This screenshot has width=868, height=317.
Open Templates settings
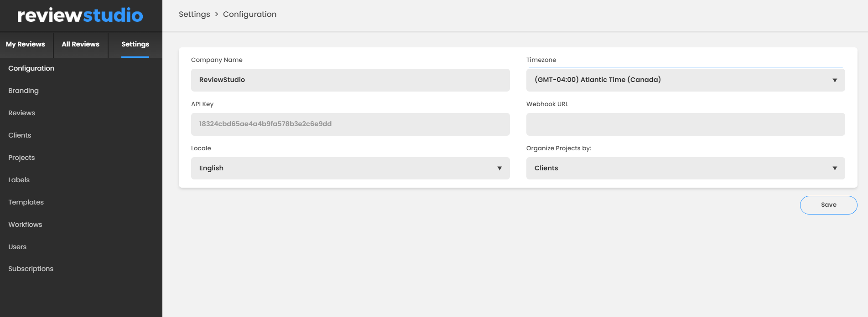click(26, 202)
